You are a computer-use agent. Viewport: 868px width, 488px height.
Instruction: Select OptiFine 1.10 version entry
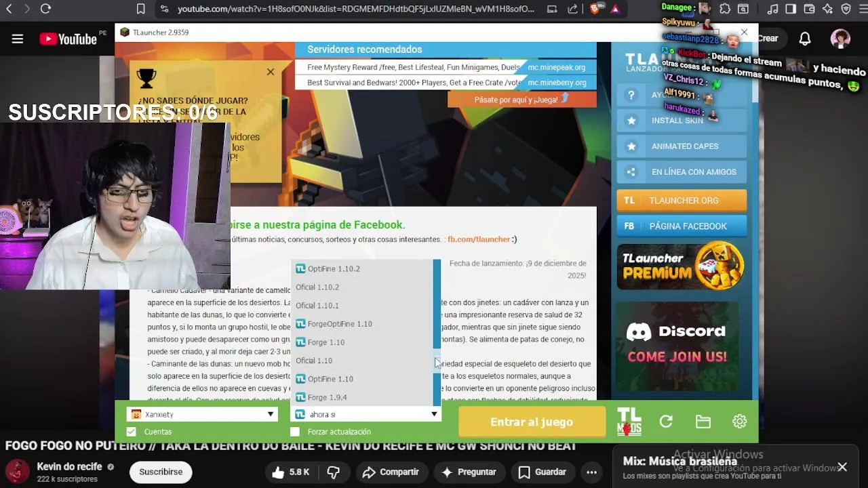pyautogui.click(x=362, y=378)
